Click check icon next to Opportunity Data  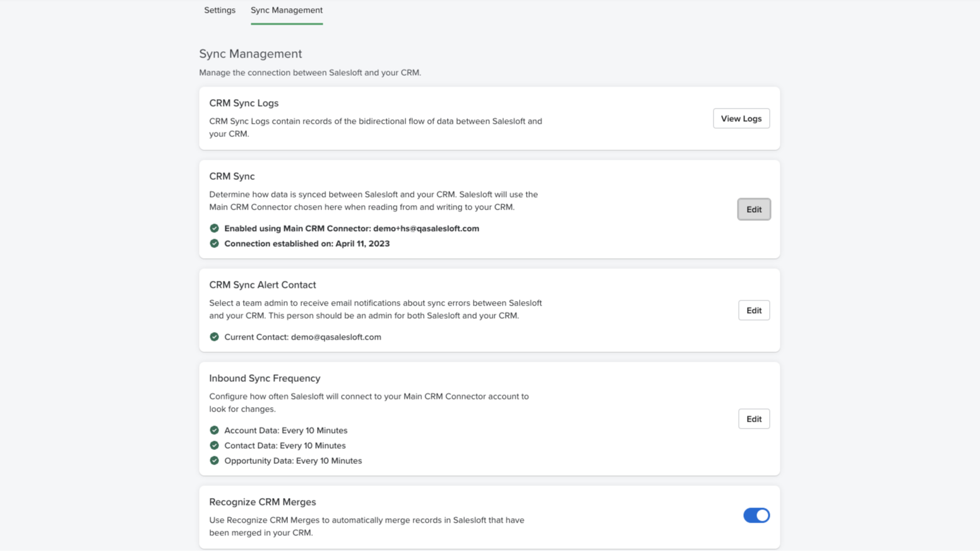(x=214, y=461)
